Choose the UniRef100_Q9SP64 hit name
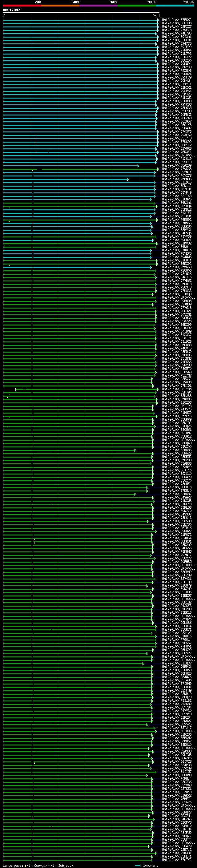Image resolution: width=197 pixels, height=868 pixels. pyautogui.click(x=177, y=91)
